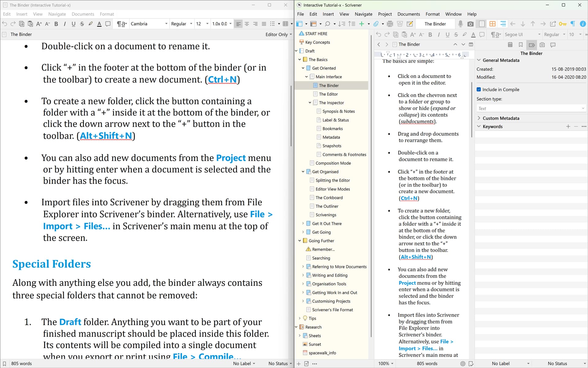This screenshot has width=588, height=368.
Task: Click the bookmark icon in The Binder window footer
Action: click(x=4, y=364)
